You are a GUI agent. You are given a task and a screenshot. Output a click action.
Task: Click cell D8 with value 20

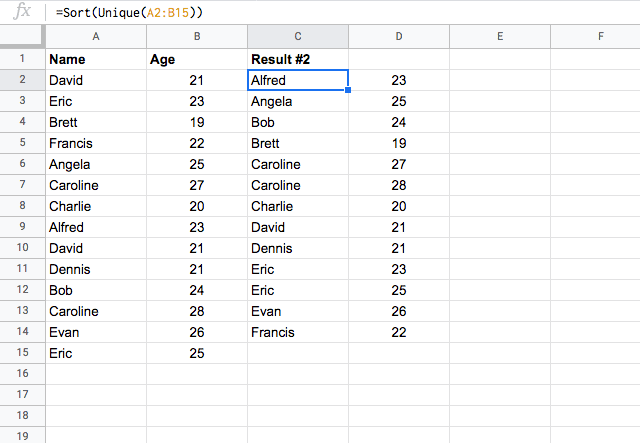click(x=399, y=206)
